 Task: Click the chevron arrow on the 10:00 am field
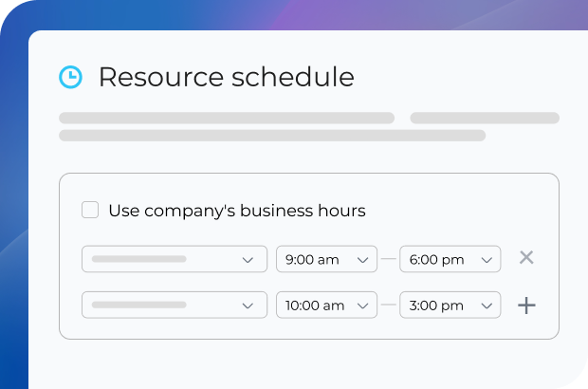pyautogui.click(x=362, y=306)
